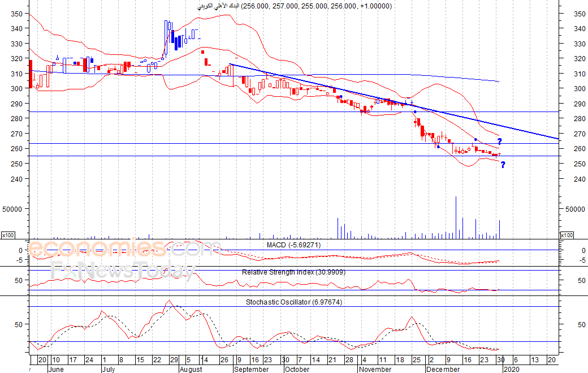Click the Stochastic 50 label on right axis
Image resolution: width=588 pixels, height=373 pixels.
(582, 324)
